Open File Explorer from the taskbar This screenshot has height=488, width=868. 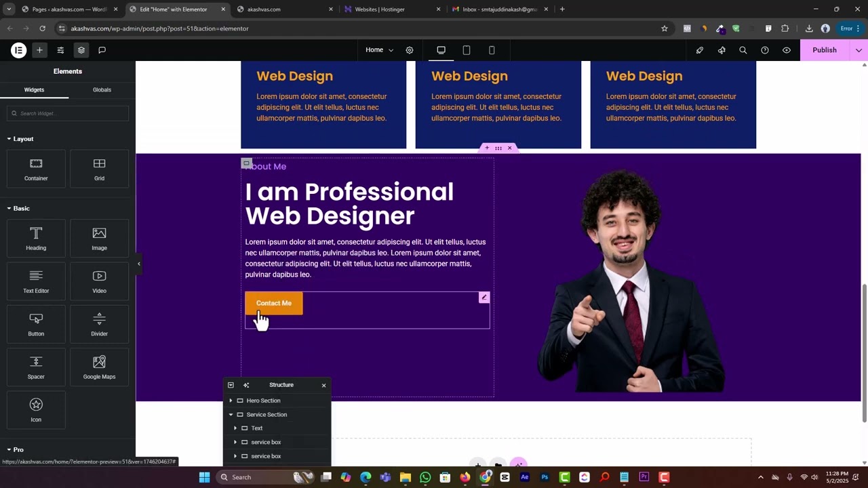(x=406, y=477)
